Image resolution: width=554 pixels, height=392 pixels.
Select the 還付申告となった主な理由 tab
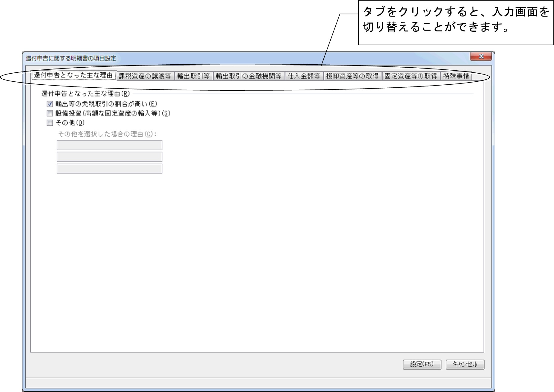tap(73, 76)
